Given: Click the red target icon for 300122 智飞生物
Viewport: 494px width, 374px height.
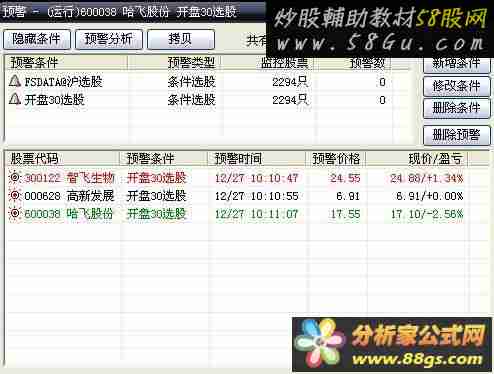Looking at the screenshot, I should [x=15, y=177].
